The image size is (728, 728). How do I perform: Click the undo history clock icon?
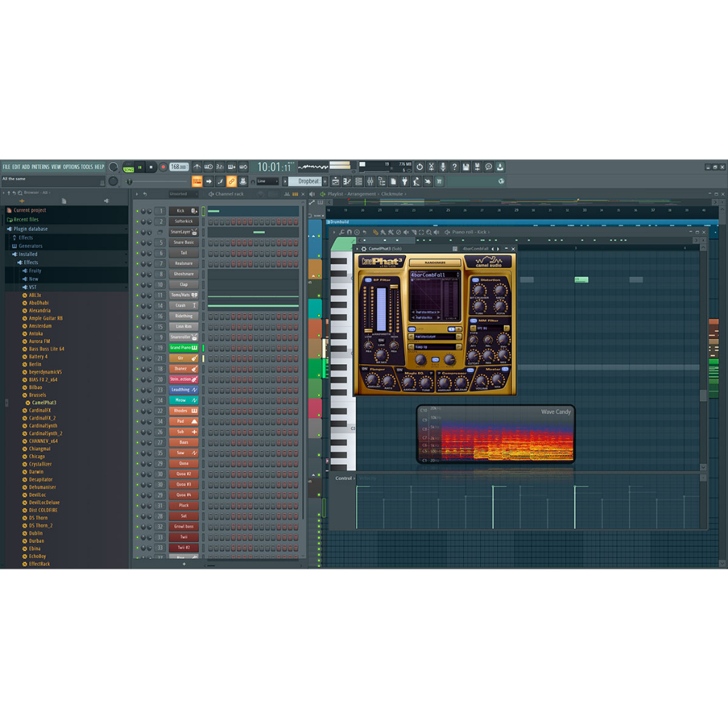click(x=419, y=166)
